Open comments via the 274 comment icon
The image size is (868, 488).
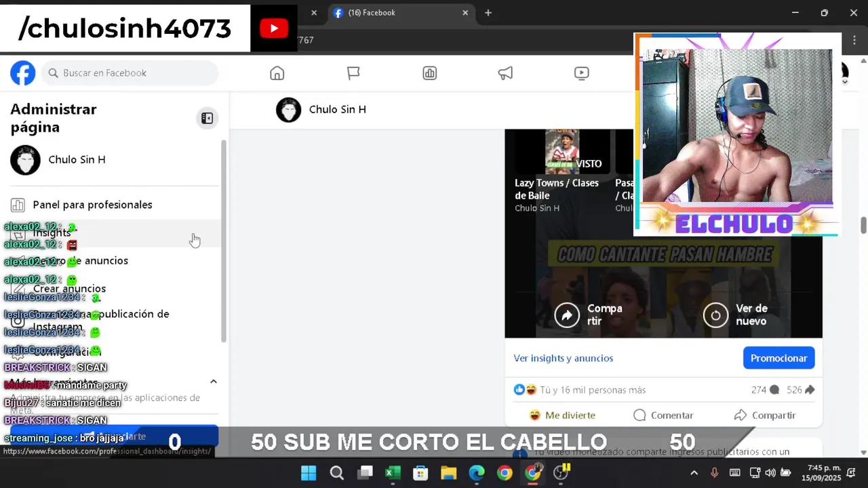[x=774, y=390]
